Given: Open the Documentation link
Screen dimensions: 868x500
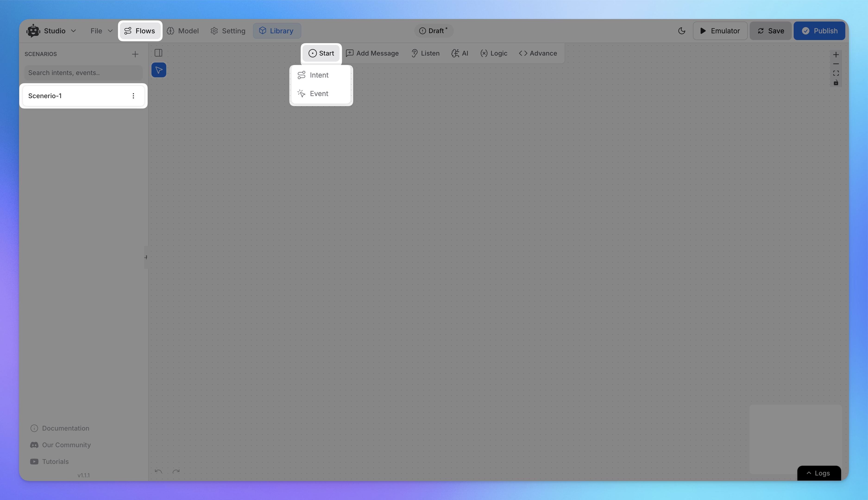Looking at the screenshot, I should [x=60, y=428].
